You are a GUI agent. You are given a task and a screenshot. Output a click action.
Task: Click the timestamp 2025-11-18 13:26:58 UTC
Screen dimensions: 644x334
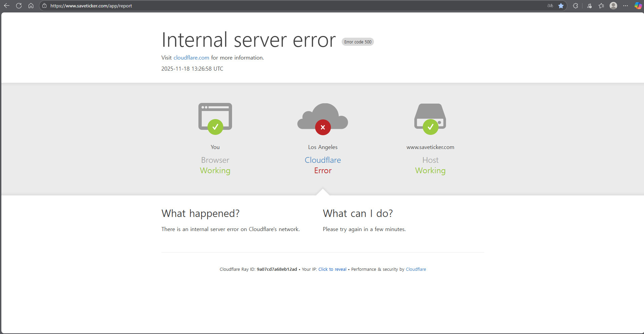pyautogui.click(x=192, y=69)
